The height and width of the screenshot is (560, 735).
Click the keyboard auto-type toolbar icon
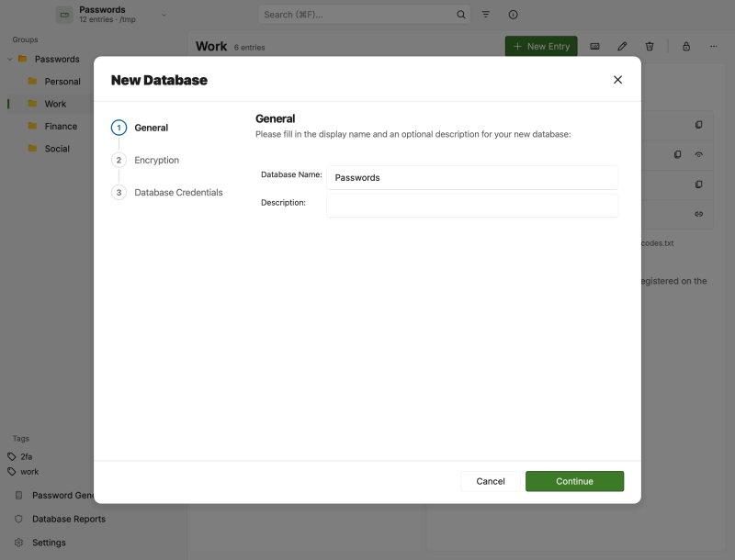(x=594, y=46)
